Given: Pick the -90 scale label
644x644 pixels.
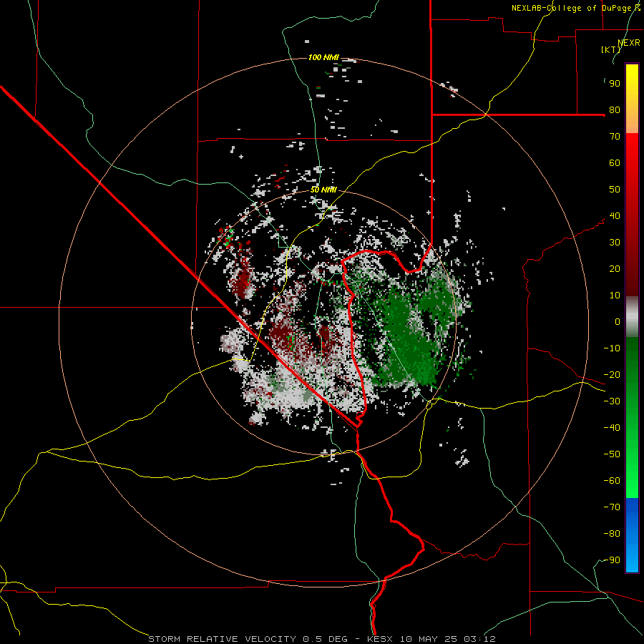Looking at the screenshot, I should [612, 560].
